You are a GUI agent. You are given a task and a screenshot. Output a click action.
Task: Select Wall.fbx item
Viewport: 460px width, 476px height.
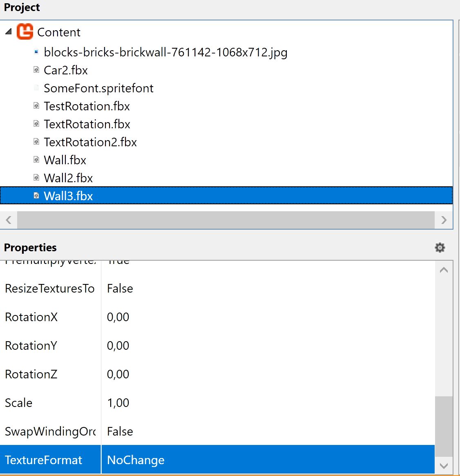65,160
